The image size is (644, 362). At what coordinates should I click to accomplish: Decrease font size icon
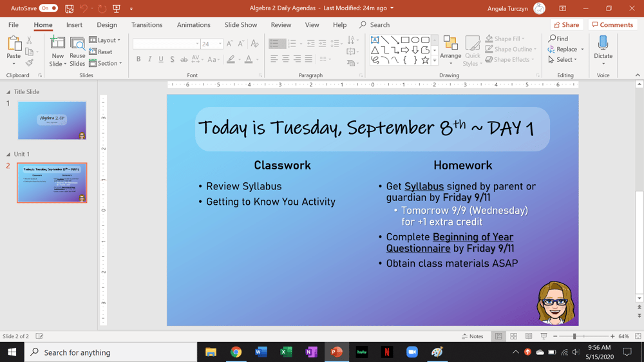(241, 44)
